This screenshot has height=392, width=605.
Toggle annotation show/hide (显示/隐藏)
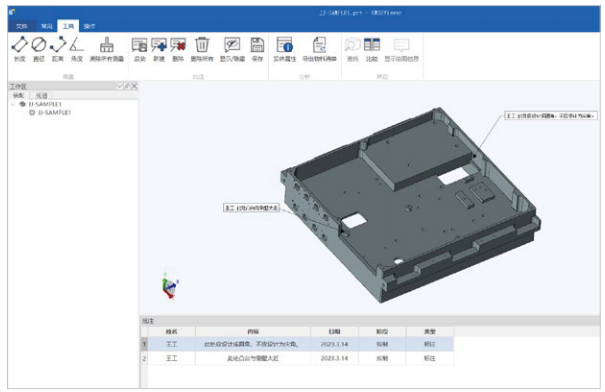tap(232, 49)
